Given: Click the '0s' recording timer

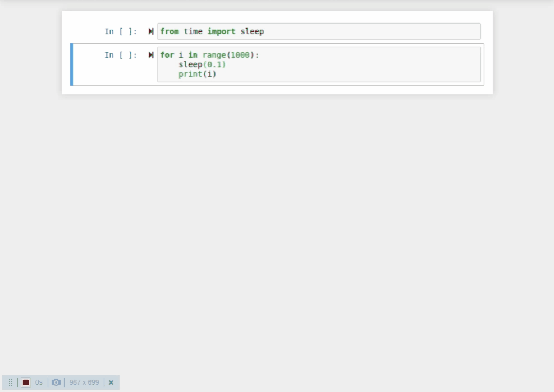Looking at the screenshot, I should [x=39, y=382].
